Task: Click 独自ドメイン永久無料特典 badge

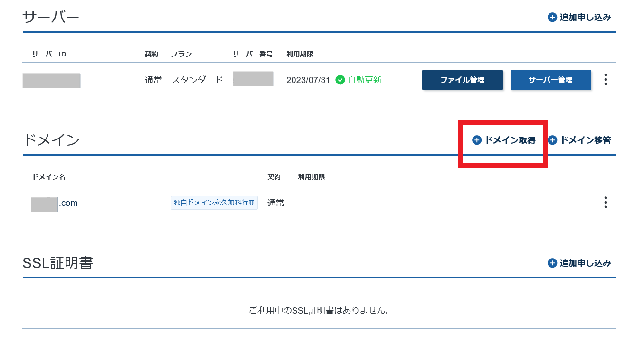Action: tap(214, 203)
